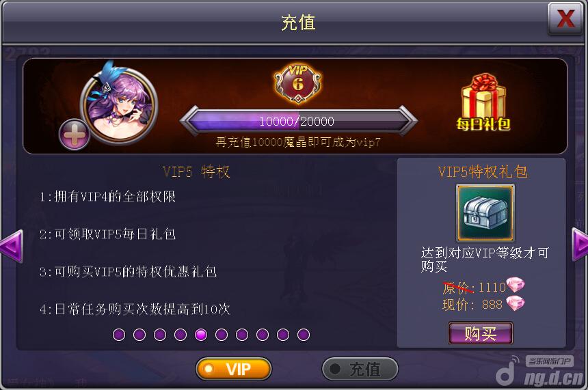Go to next VIP page with right arrow
The width and height of the screenshot is (588, 390).
(x=580, y=245)
